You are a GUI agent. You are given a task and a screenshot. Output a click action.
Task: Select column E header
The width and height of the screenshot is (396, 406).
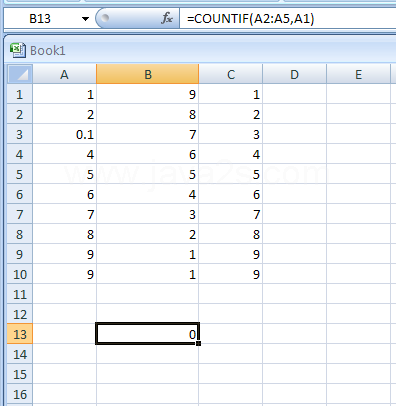(x=358, y=74)
